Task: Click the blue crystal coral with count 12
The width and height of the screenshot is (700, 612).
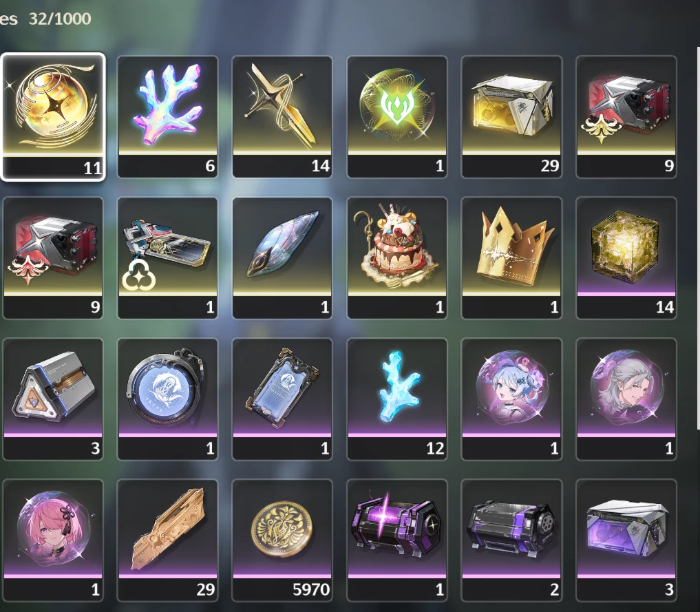Action: pos(397,399)
